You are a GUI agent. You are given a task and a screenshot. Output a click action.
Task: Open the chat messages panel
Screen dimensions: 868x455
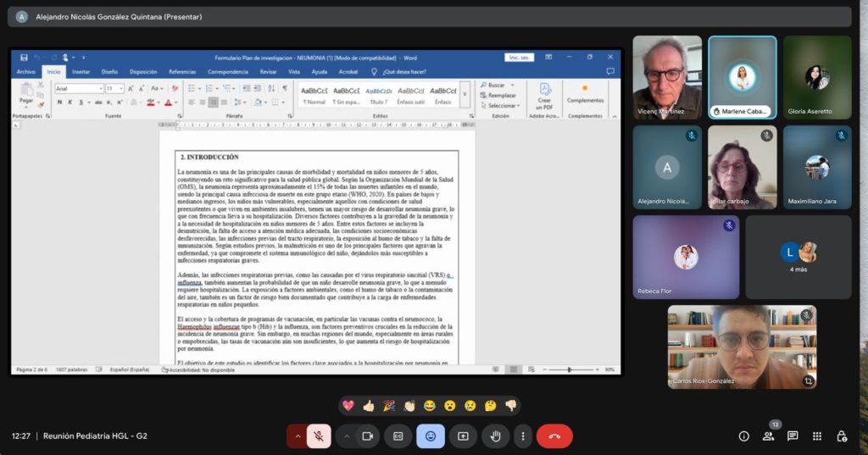tap(793, 436)
